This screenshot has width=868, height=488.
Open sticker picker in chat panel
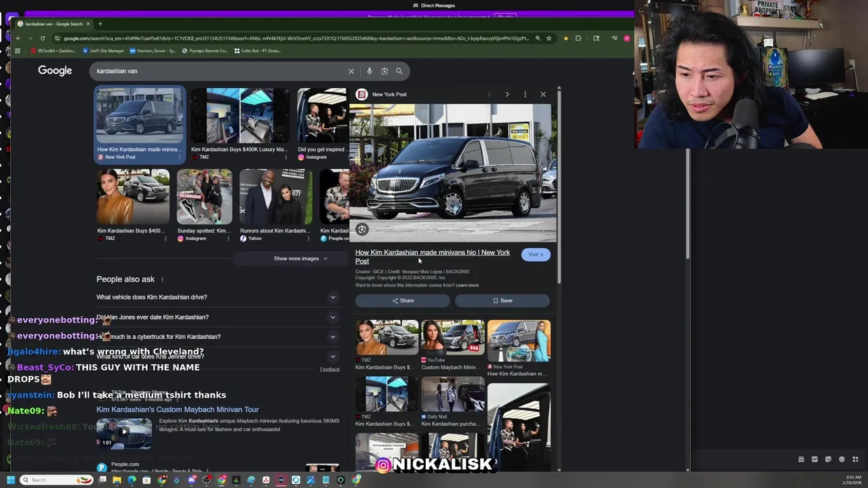click(x=828, y=460)
